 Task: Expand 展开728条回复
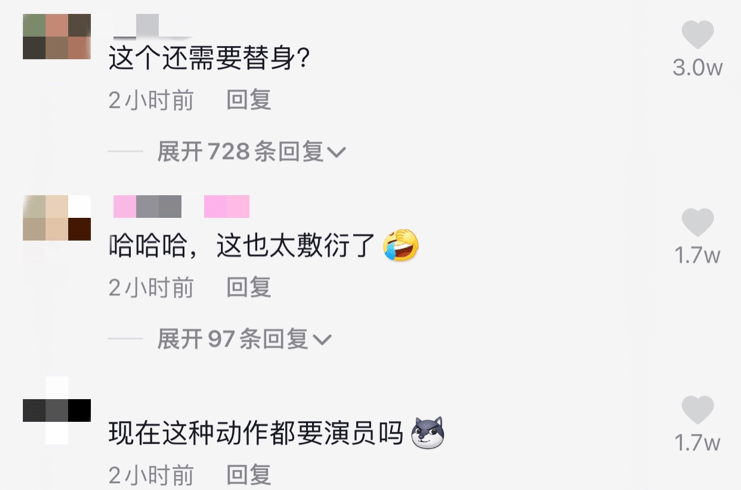(x=251, y=152)
